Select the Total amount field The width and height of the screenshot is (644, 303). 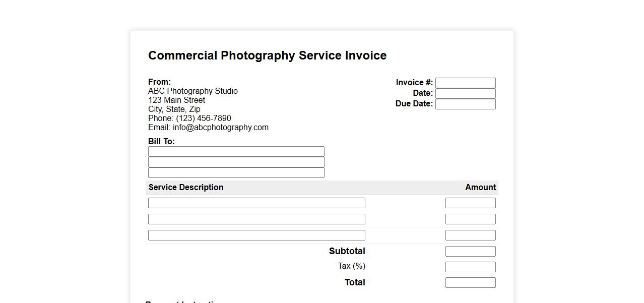[x=470, y=282]
